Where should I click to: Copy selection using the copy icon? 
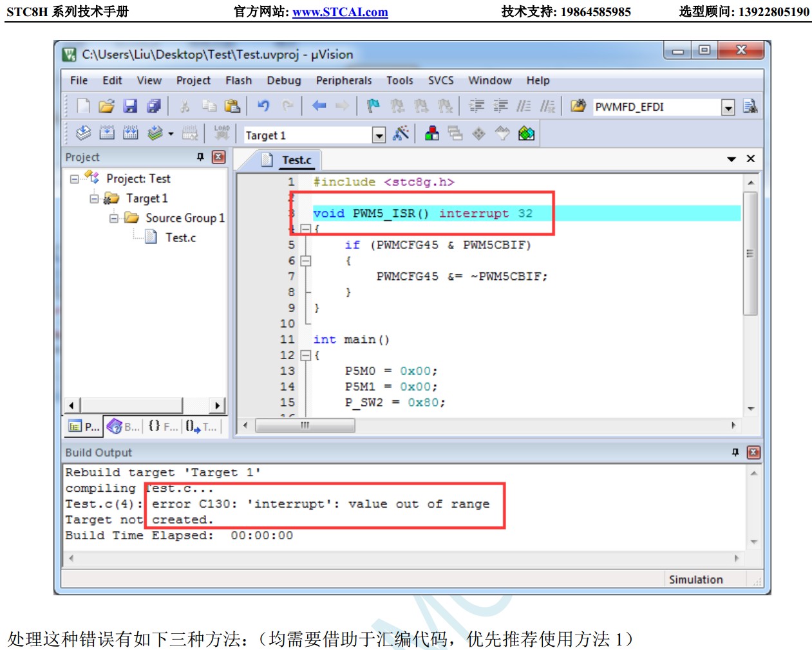[x=209, y=106]
